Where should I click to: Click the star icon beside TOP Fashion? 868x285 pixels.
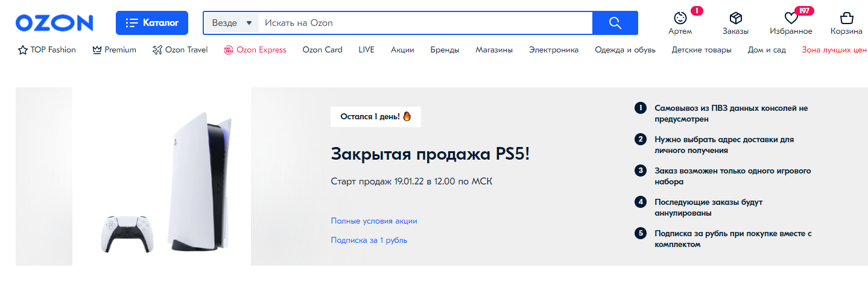point(23,50)
